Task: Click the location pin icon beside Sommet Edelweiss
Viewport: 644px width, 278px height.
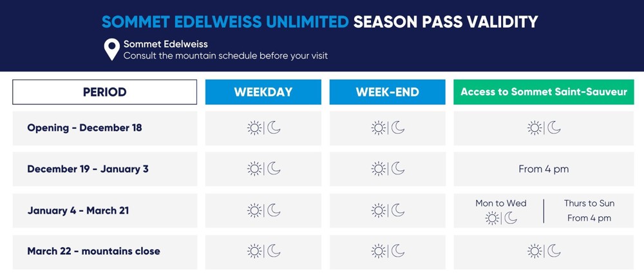Action: pyautogui.click(x=112, y=50)
